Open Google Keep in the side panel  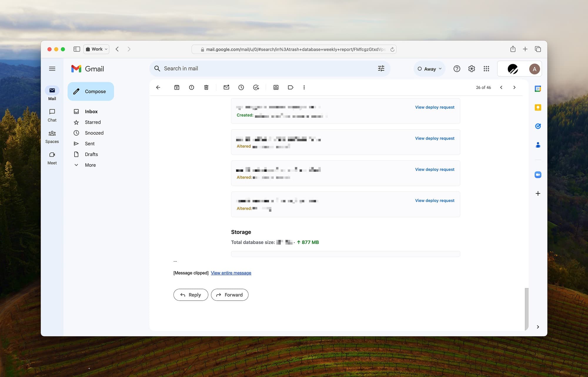pos(538,107)
